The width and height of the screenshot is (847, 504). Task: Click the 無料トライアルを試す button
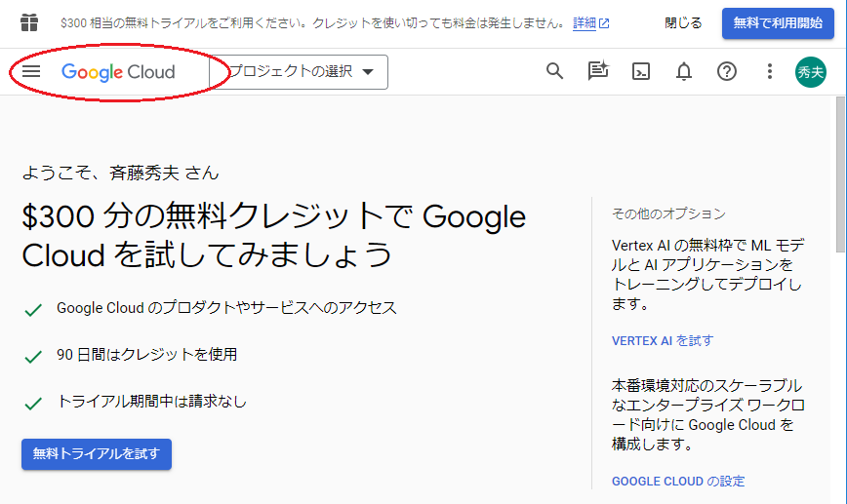click(97, 454)
